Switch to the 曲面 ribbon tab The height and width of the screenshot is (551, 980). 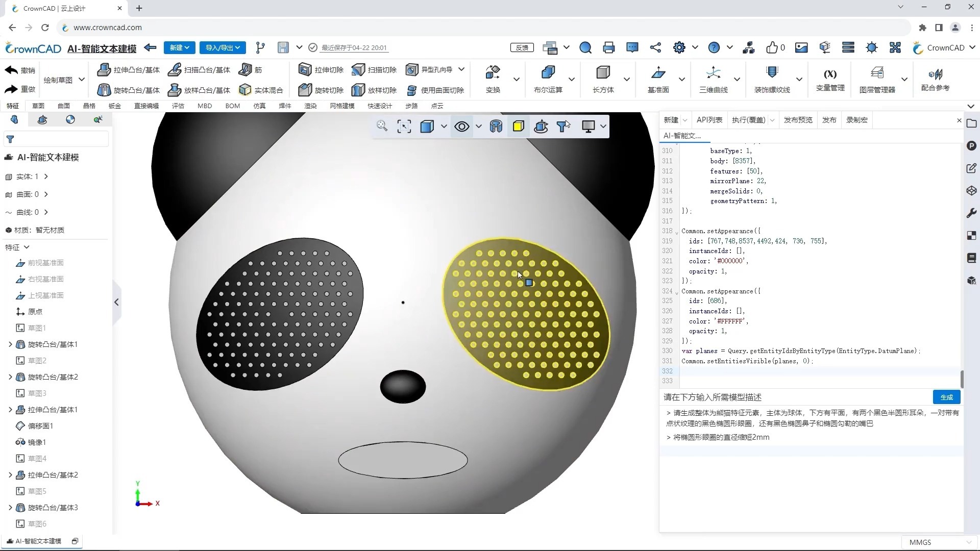tap(64, 106)
